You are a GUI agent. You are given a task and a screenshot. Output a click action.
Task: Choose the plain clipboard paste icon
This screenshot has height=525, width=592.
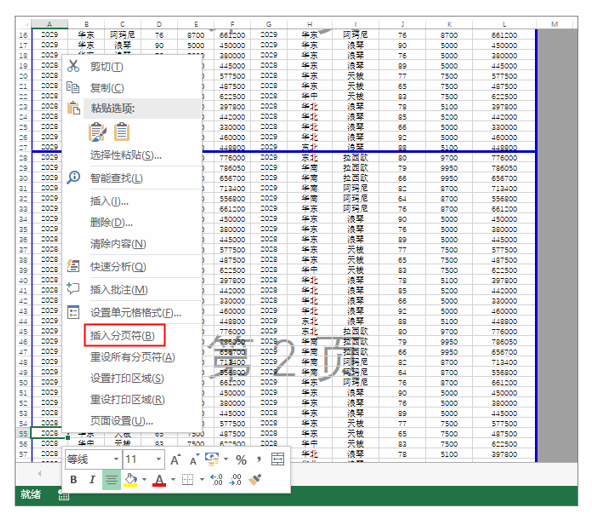[x=122, y=132]
